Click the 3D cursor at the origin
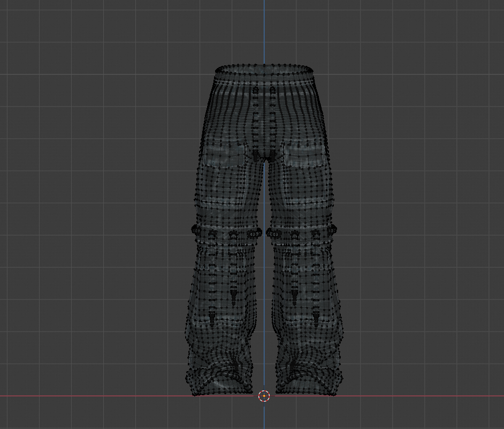504x429 pixels. point(264,396)
